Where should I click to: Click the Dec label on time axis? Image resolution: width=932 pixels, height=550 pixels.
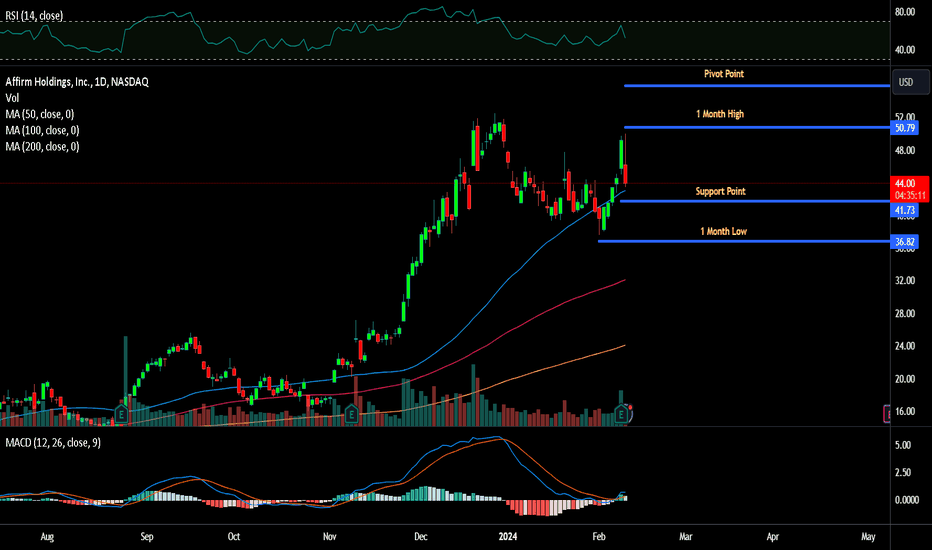[420, 536]
